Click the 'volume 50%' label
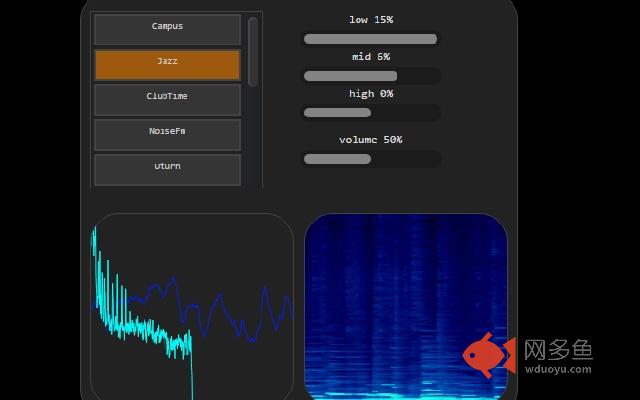 [371, 140]
